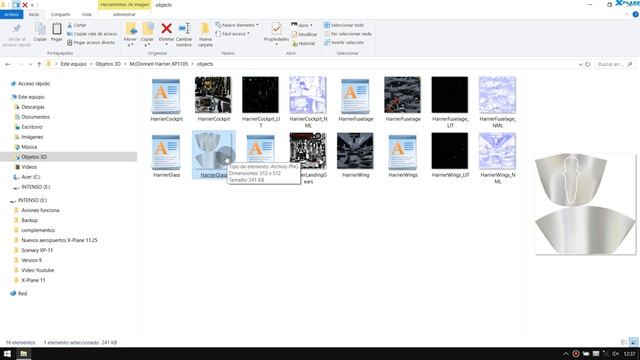Click the Cambiar nombre rename icon

pyautogui.click(x=184, y=29)
